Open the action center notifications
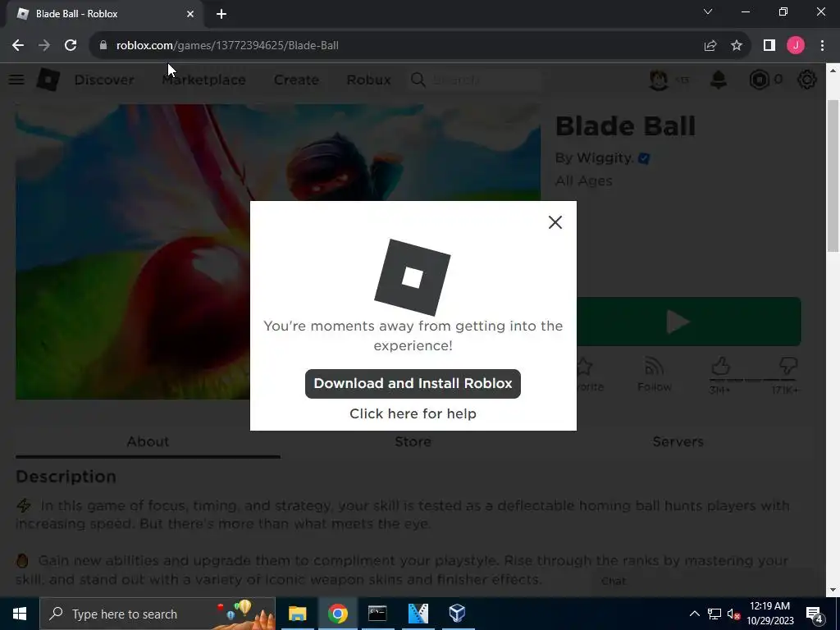 click(815, 614)
